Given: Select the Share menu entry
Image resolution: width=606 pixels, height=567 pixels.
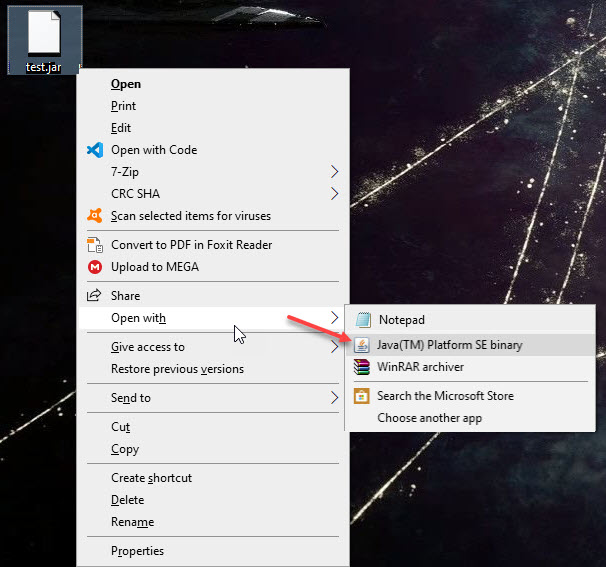Looking at the screenshot, I should tap(213, 296).
